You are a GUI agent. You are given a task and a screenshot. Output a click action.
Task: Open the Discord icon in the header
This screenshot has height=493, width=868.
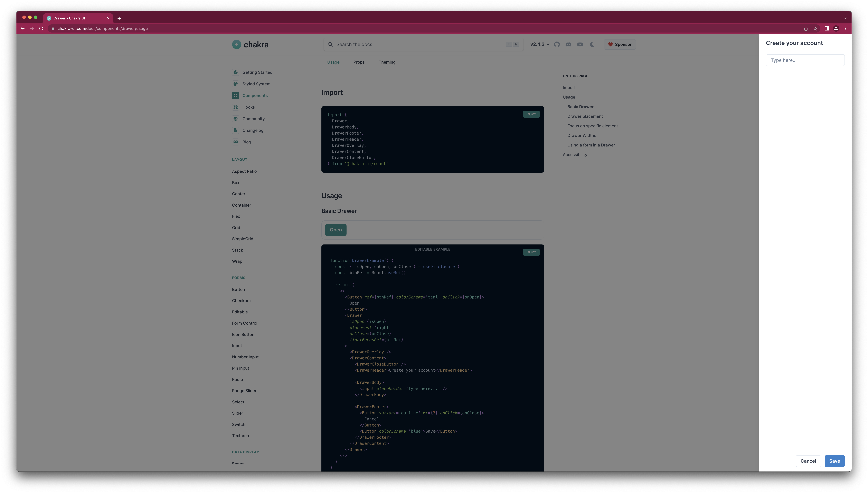coord(569,44)
